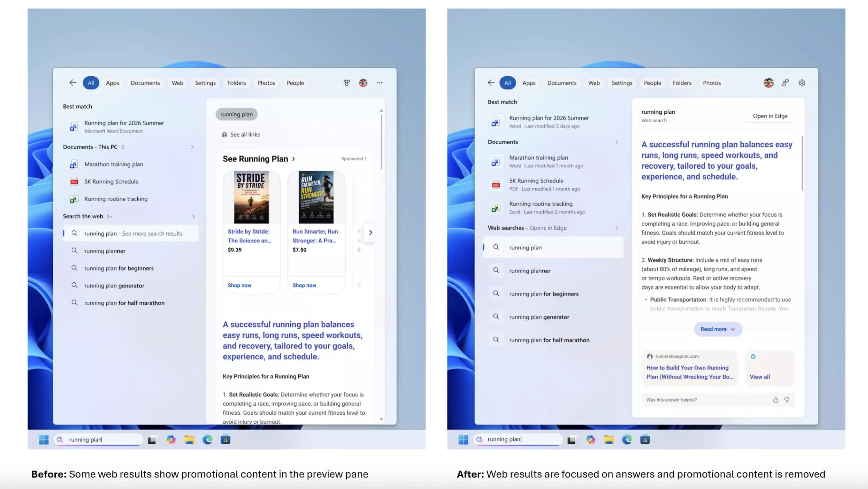The height and width of the screenshot is (489, 868).
Task: Open Running routine tracking in the After panel
Action: [553, 208]
